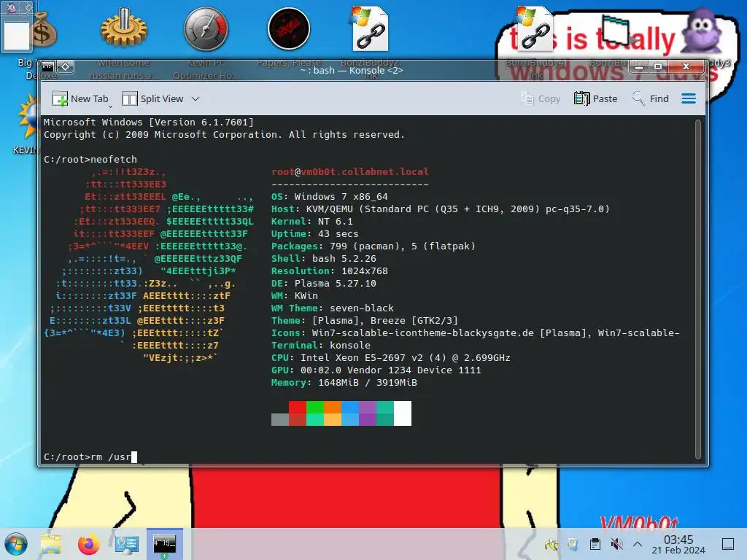Image resolution: width=747 pixels, height=560 pixels.
Task: Expand hidden system tray icons arrow
Action: coord(638,544)
